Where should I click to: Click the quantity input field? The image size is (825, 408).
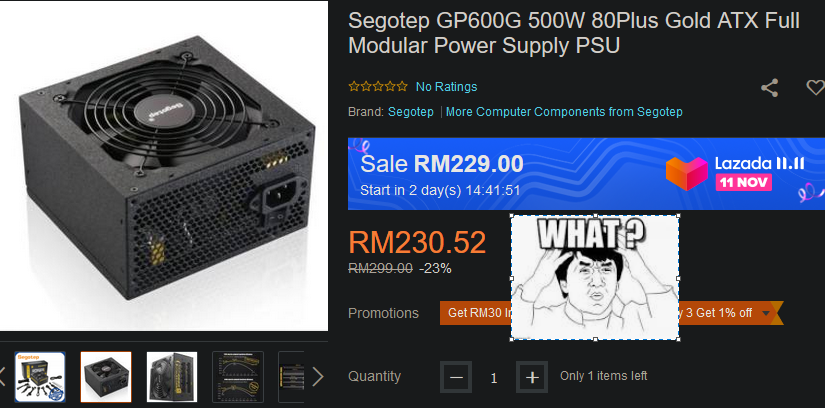click(494, 377)
